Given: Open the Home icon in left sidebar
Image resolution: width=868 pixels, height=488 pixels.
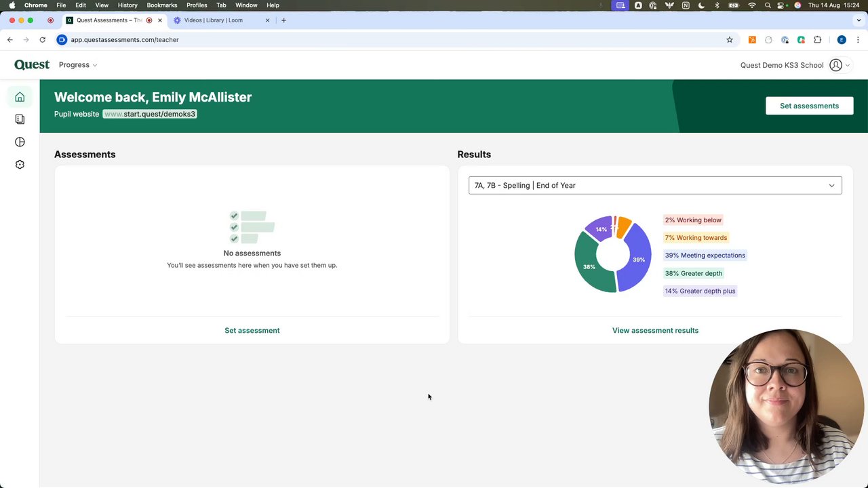Looking at the screenshot, I should click(20, 97).
